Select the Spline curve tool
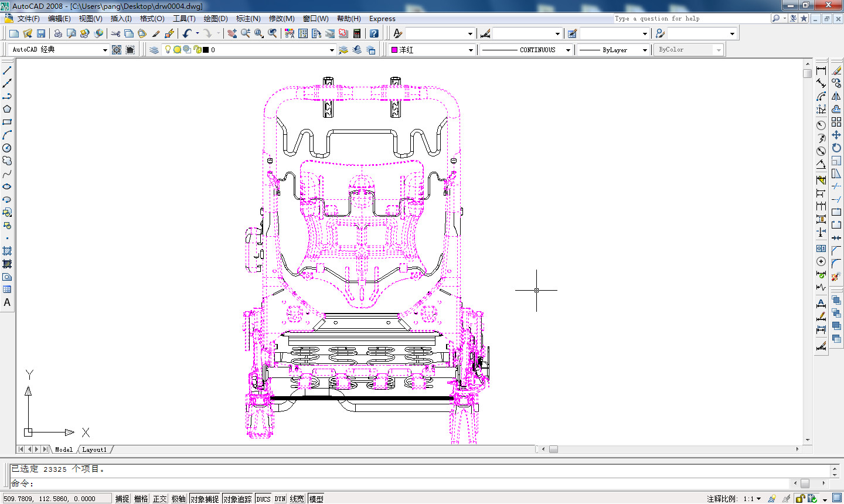This screenshot has width=844, height=504. tap(7, 173)
